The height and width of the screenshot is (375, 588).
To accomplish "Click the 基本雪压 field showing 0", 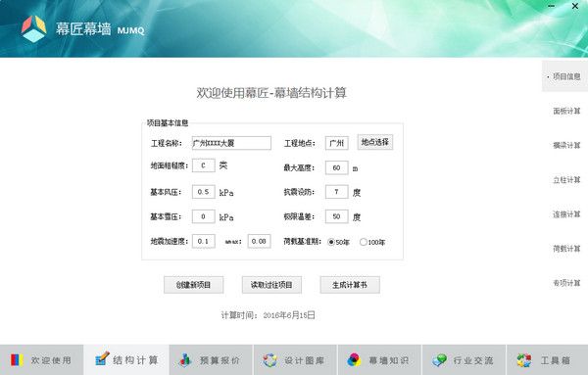I will click(x=203, y=216).
